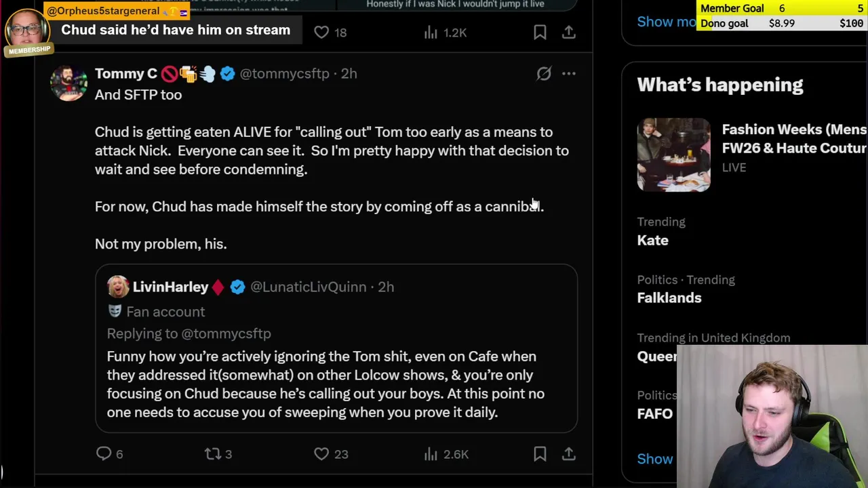Like the top post with 18 likes
The width and height of the screenshot is (868, 488).
pos(321,32)
